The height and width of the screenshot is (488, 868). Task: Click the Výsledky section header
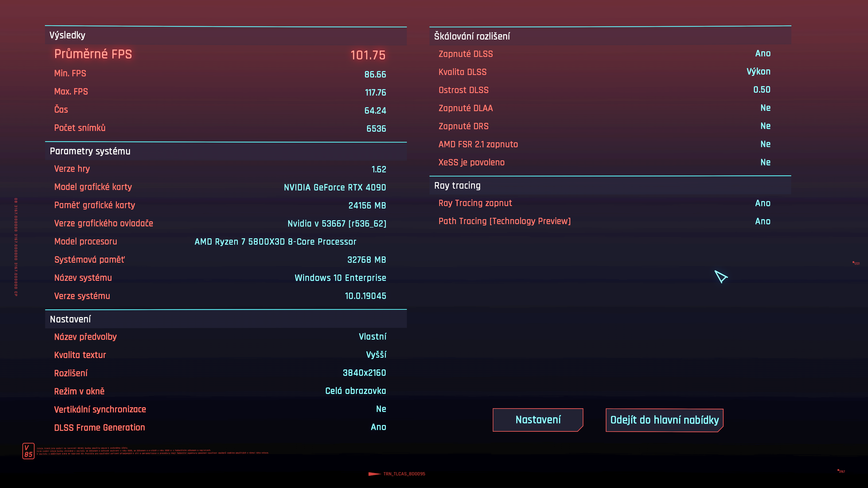[67, 35]
